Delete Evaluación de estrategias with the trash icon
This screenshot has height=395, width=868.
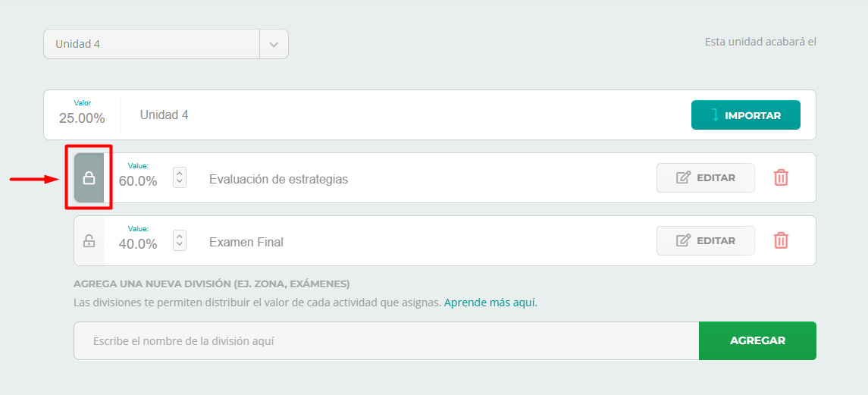coord(781,178)
